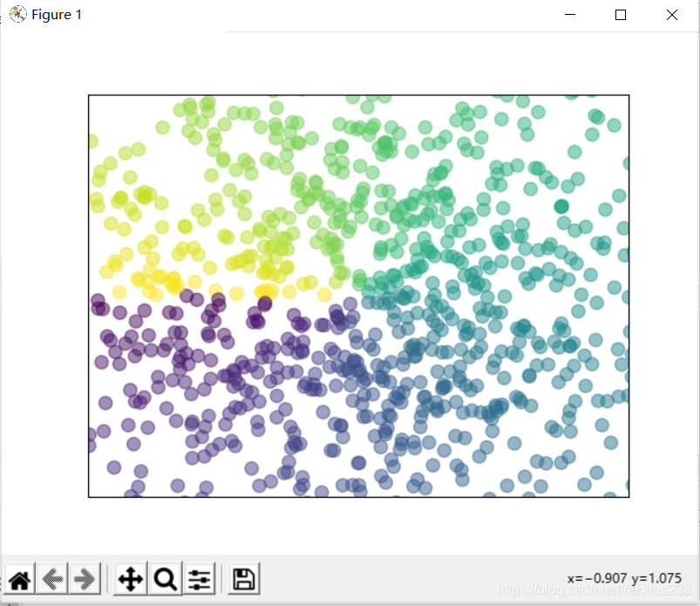Close the Figure 1 window
Image resolution: width=700 pixels, height=606 pixels.
(x=672, y=15)
